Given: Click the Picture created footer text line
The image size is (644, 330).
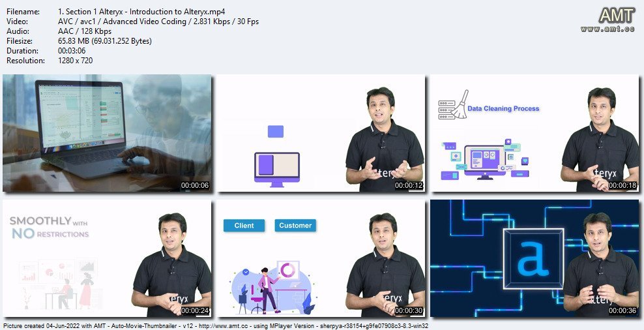Looking at the screenshot, I should click(x=216, y=326).
